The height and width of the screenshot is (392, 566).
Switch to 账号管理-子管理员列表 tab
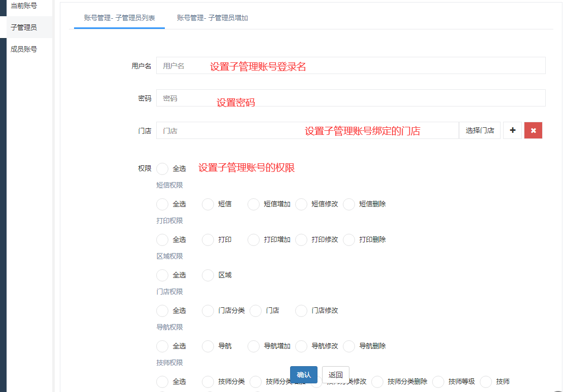(x=119, y=18)
